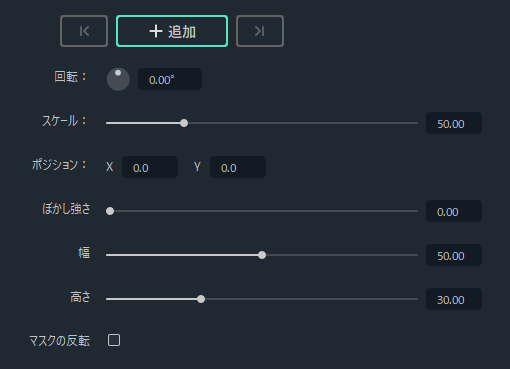Click the 高さ height slider handle

click(x=201, y=299)
